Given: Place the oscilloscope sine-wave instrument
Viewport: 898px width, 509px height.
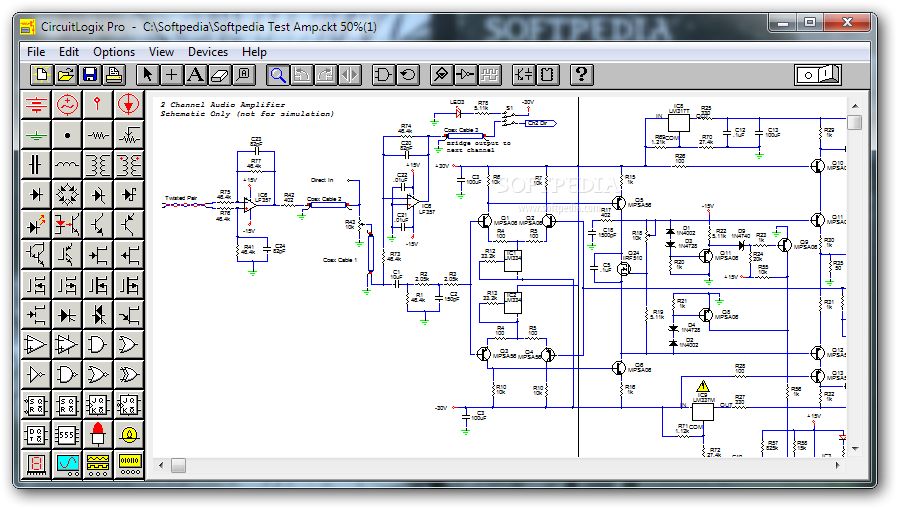Looking at the screenshot, I should click(x=67, y=464).
